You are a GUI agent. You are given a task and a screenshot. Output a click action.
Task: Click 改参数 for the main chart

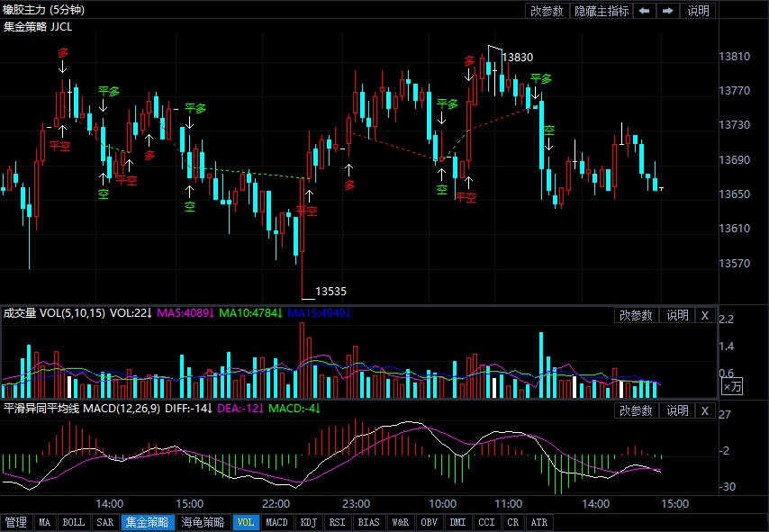[547, 11]
